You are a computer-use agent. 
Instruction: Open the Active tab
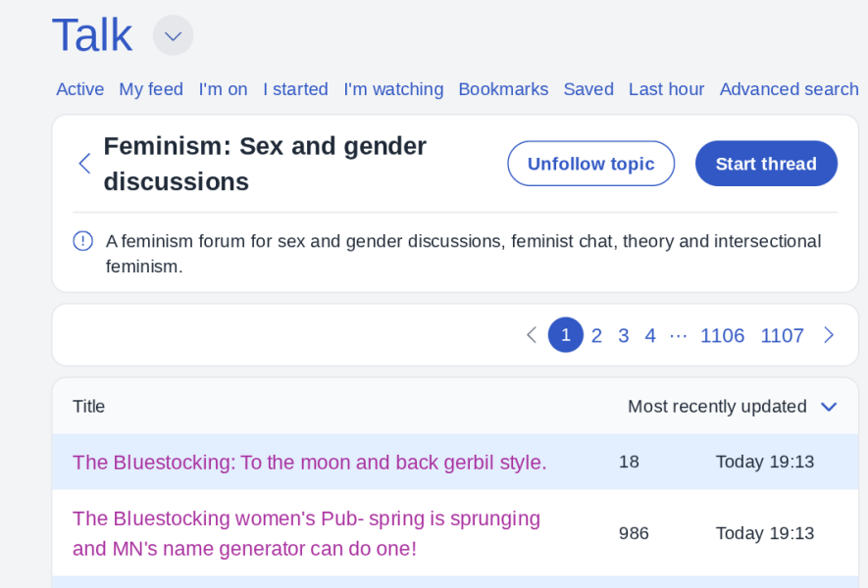point(79,89)
